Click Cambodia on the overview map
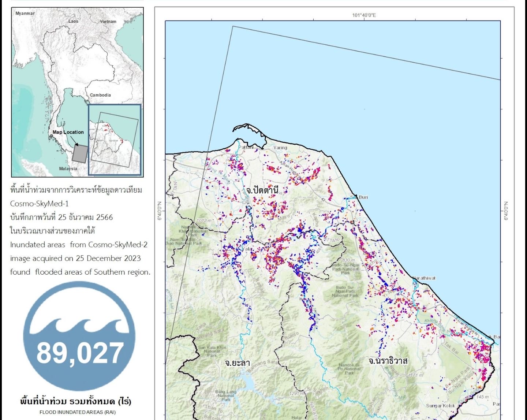Viewport: 527px width, 420px height. pos(100,95)
